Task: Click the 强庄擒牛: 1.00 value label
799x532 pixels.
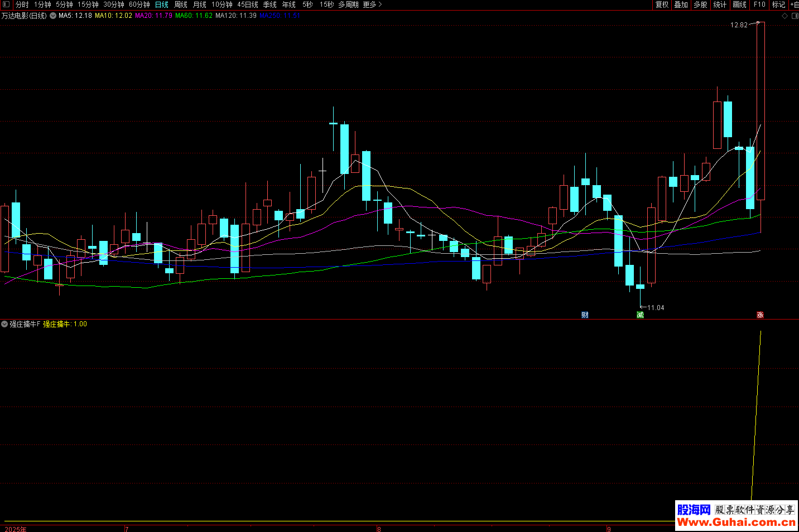Action: (65, 324)
